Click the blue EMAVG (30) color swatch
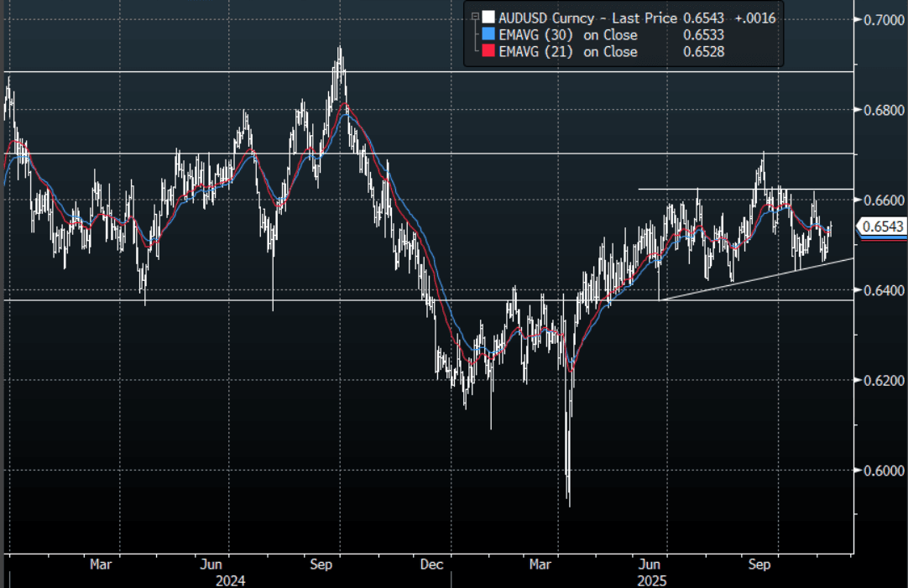 tap(488, 35)
